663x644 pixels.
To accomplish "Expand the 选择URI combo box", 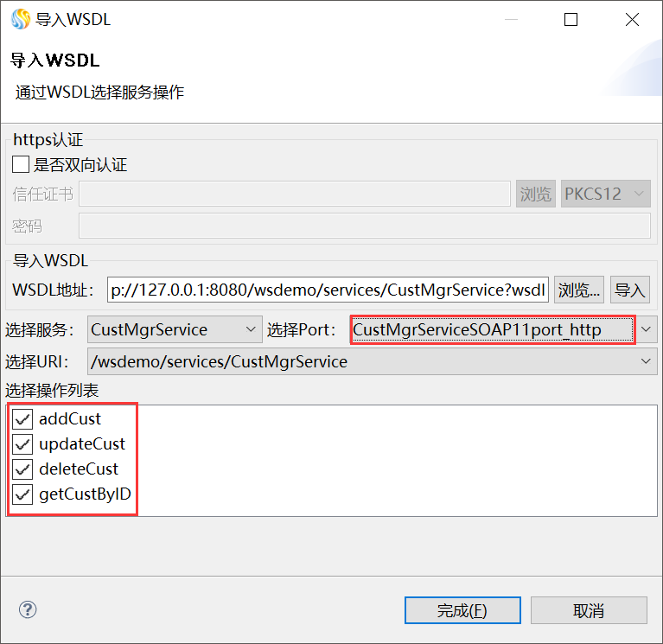I will tap(372, 361).
